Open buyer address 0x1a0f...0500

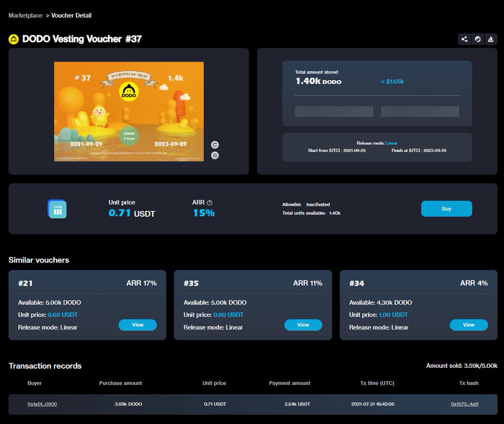(x=42, y=404)
